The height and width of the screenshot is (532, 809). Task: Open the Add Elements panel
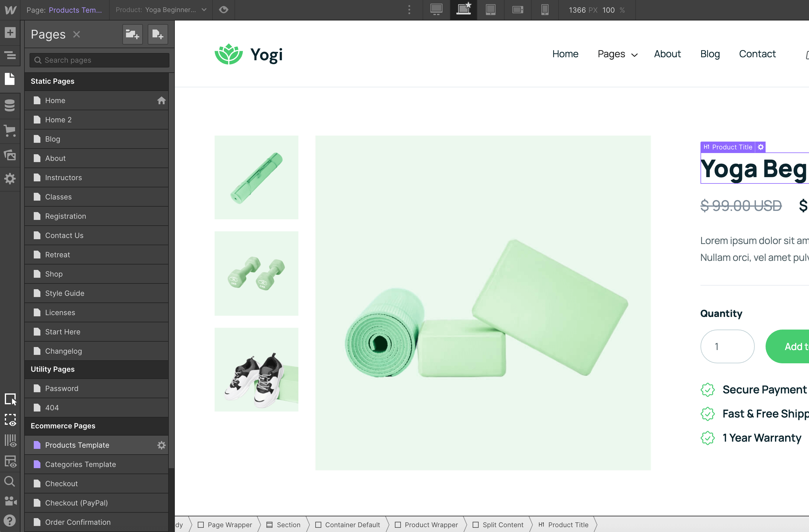(10, 33)
